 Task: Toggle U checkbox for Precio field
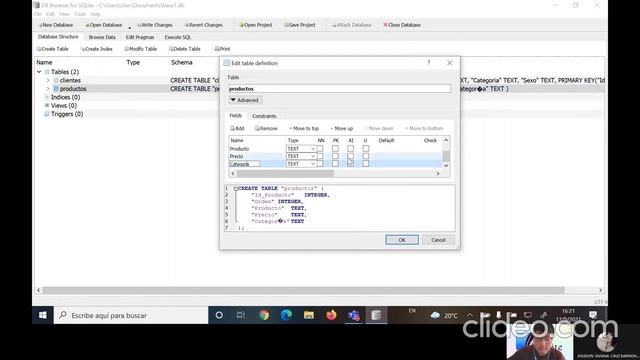click(366, 156)
